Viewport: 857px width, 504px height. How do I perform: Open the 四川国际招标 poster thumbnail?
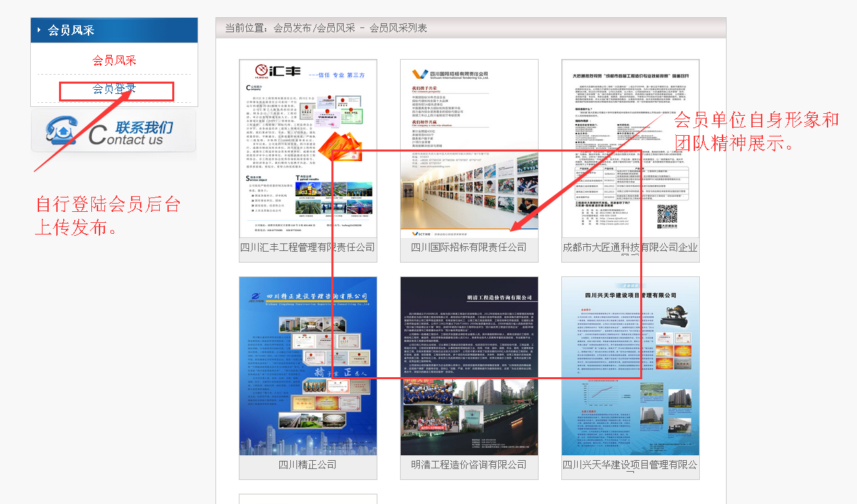tap(469, 148)
